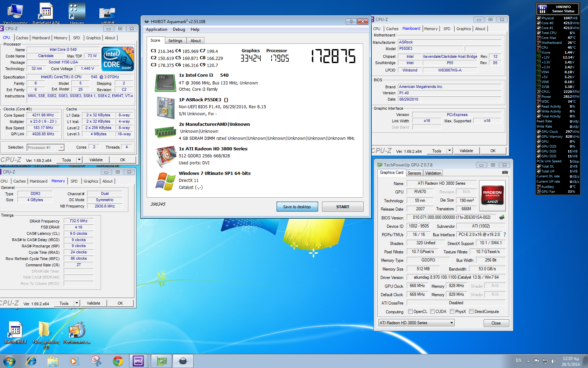Open the Debug menu in Aquamark
Viewport: 588px width, 368px height.
pyautogui.click(x=179, y=29)
